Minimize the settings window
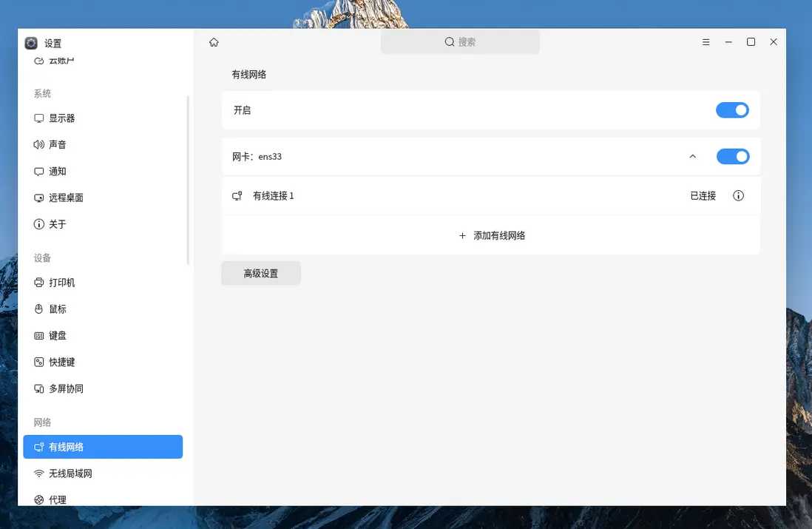This screenshot has height=529, width=812. (x=728, y=42)
